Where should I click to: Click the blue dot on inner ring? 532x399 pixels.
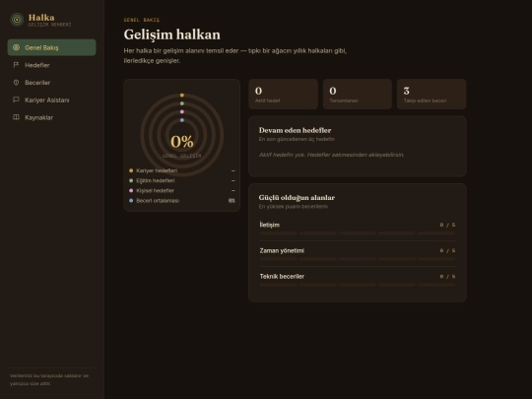(182, 120)
